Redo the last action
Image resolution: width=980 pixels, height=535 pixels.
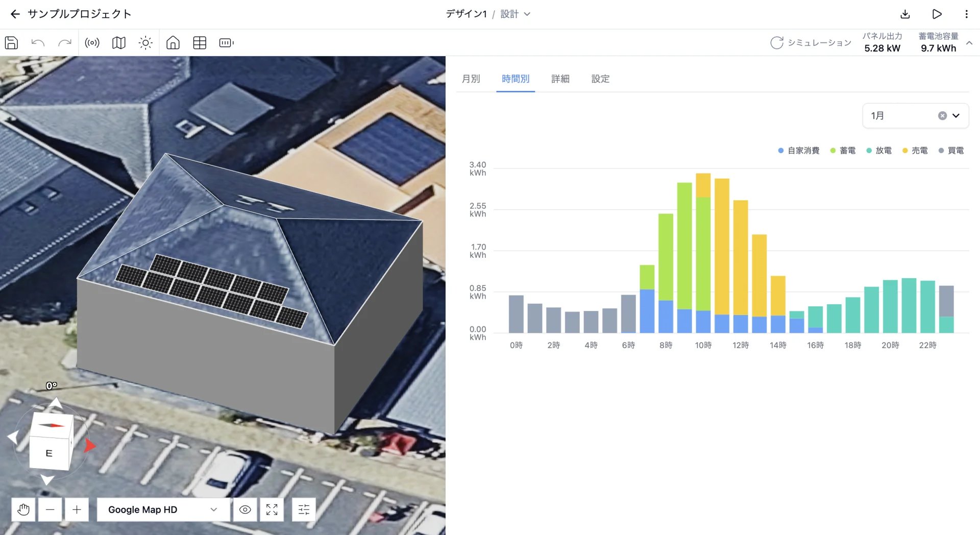coord(64,43)
